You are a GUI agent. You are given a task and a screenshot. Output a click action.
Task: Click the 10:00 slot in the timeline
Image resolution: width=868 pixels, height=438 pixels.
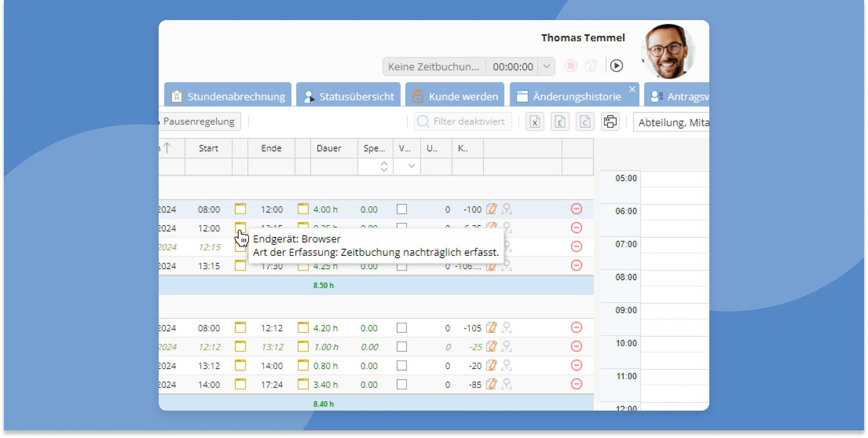coord(674,352)
